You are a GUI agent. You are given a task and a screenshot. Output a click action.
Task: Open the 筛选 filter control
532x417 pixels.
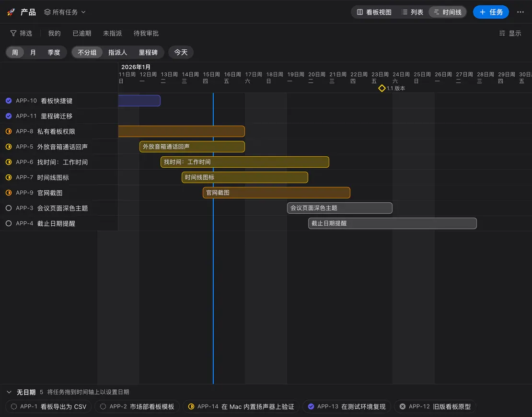pyautogui.click(x=21, y=33)
